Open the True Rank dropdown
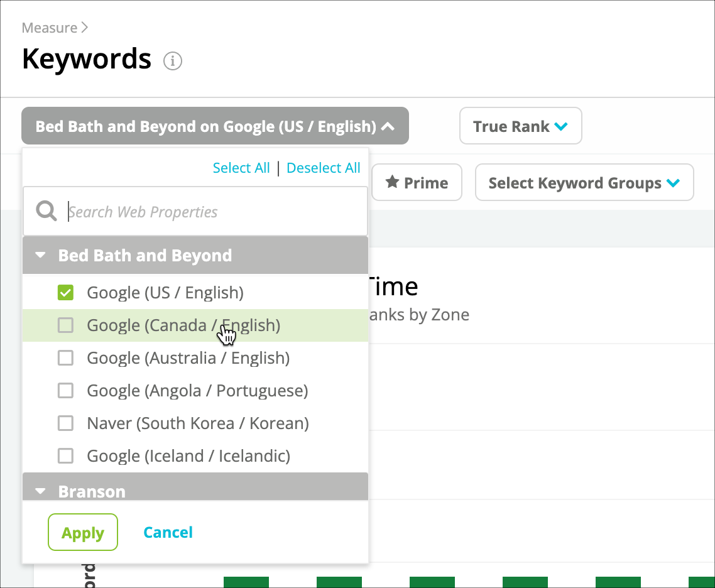Screen dimensions: 715x588 tap(521, 126)
